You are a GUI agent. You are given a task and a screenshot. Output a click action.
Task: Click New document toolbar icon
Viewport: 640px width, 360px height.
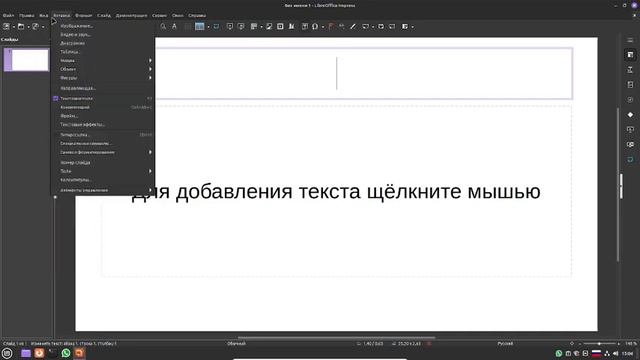tap(7, 27)
